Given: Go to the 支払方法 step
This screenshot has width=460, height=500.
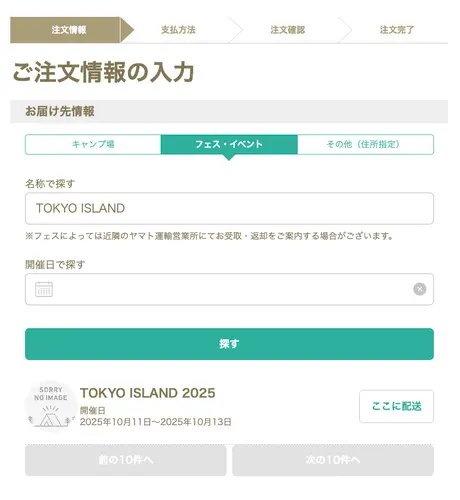Looking at the screenshot, I should tap(178, 30).
